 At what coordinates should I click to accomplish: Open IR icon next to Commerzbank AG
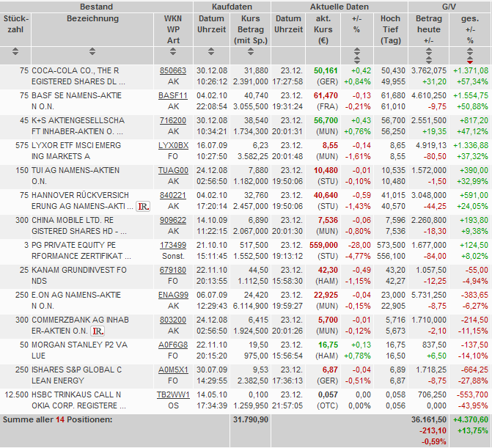tap(98, 331)
